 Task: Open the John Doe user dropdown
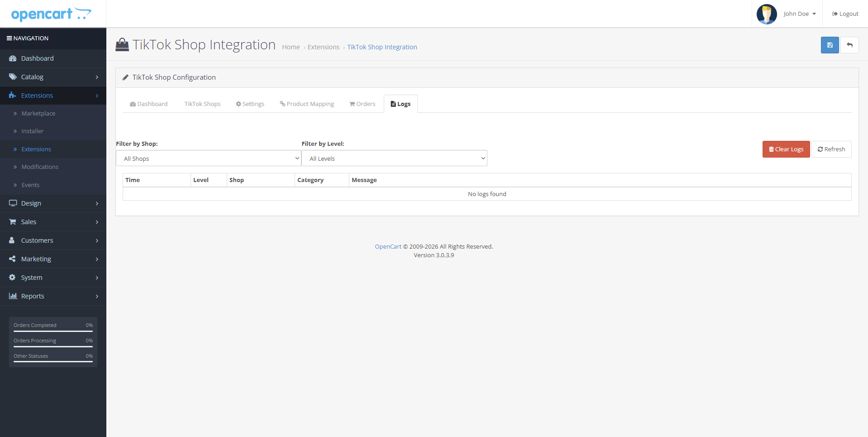(x=800, y=14)
